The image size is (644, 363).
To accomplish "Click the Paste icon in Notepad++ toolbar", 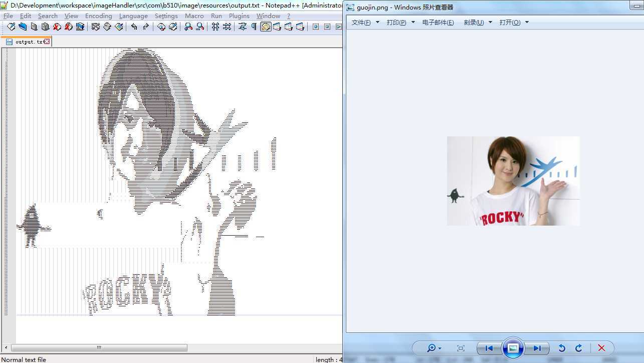I will (119, 27).
